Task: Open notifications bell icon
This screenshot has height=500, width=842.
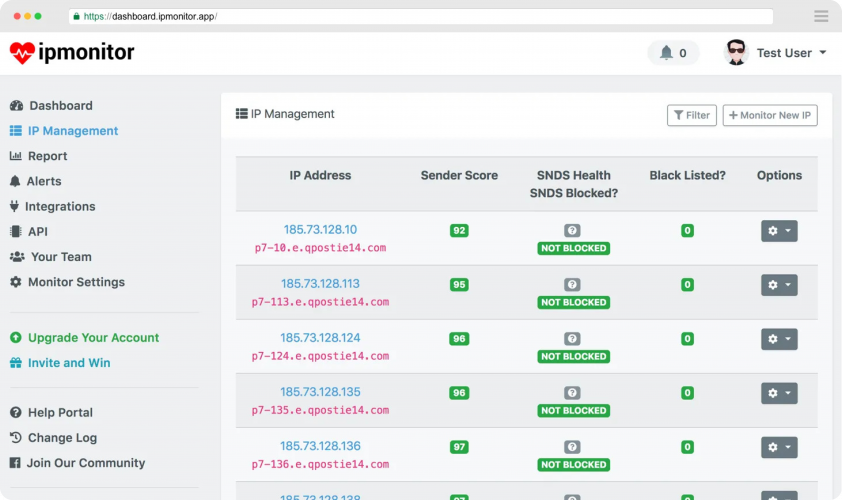Action: click(x=666, y=53)
